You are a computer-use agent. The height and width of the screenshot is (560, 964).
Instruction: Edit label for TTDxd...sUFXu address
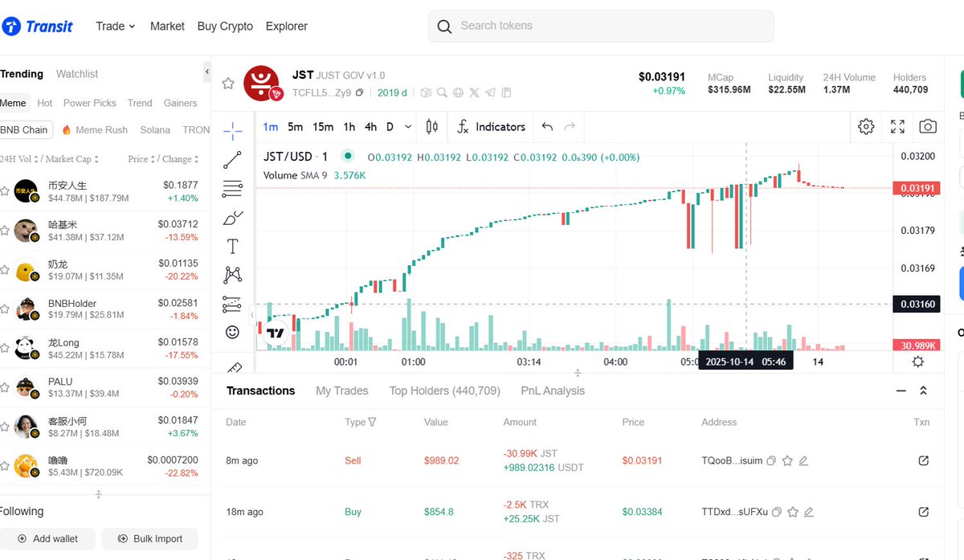(809, 512)
